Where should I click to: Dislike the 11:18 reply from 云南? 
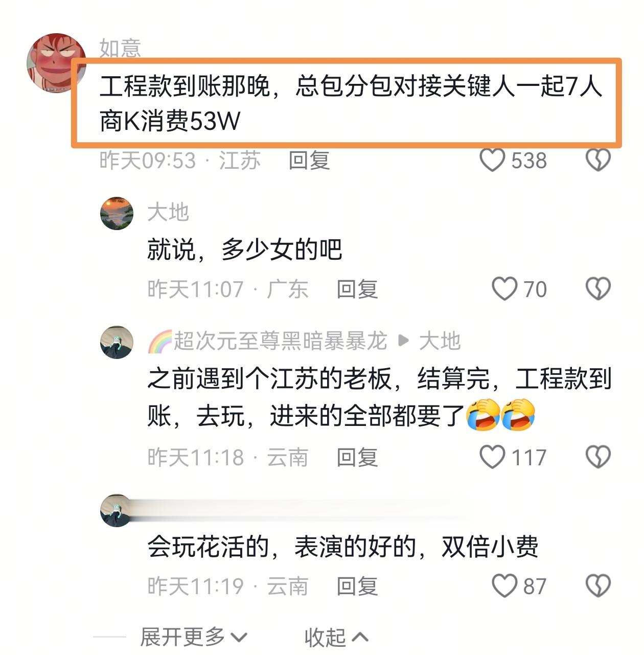598,457
